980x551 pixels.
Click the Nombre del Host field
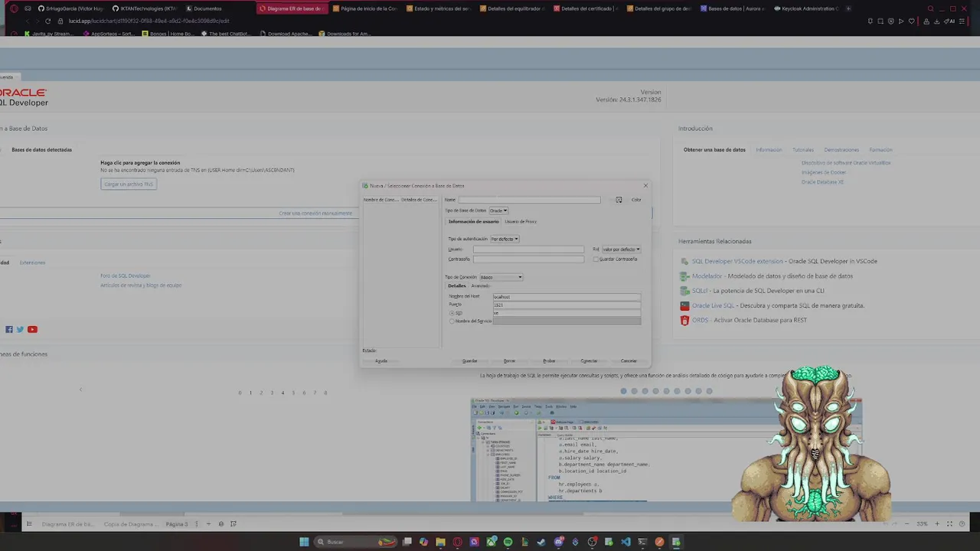[x=567, y=297]
